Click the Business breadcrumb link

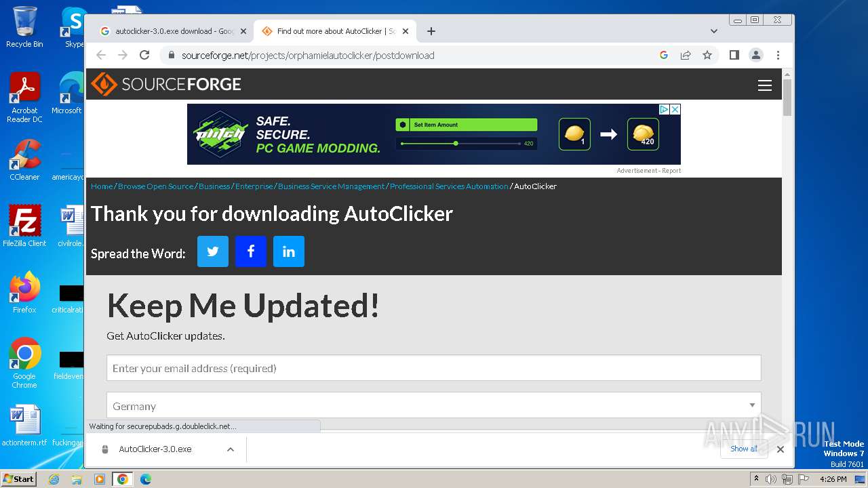(x=214, y=186)
